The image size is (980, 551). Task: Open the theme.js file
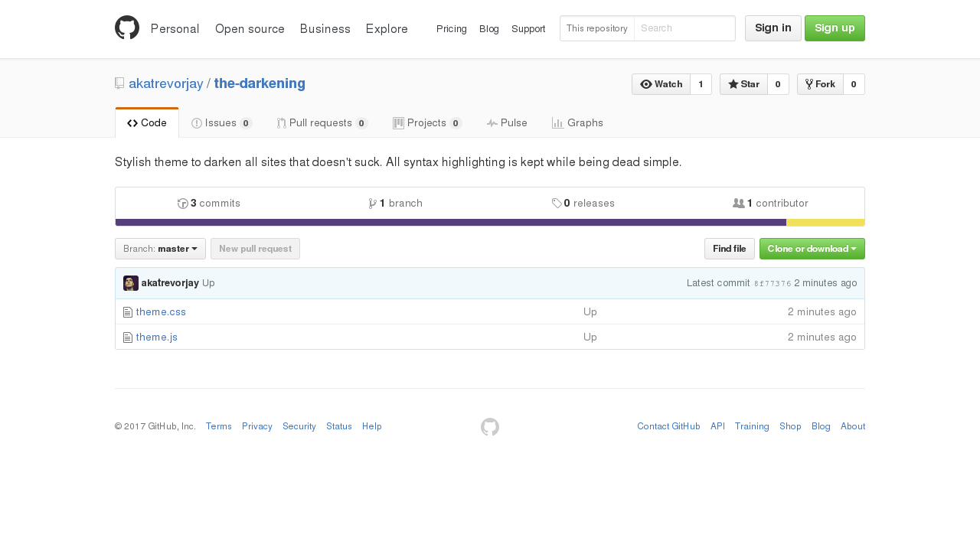157,337
